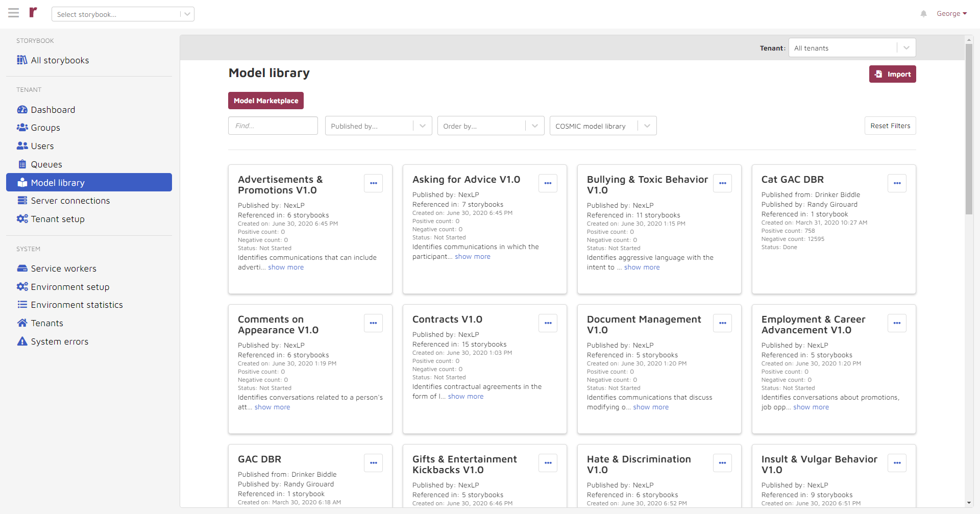980x514 pixels.
Task: Click the 'Model library' page heading
Action: pos(269,73)
